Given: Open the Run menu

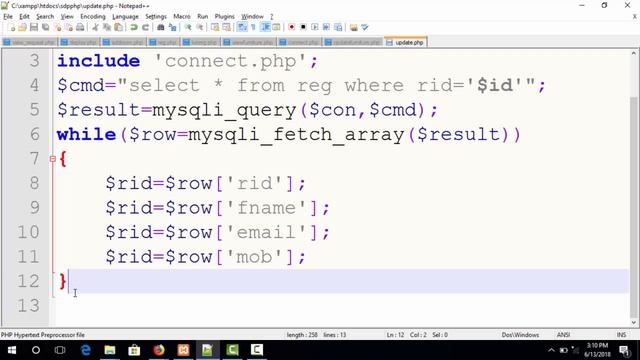Looking at the screenshot, I should click(x=202, y=16).
